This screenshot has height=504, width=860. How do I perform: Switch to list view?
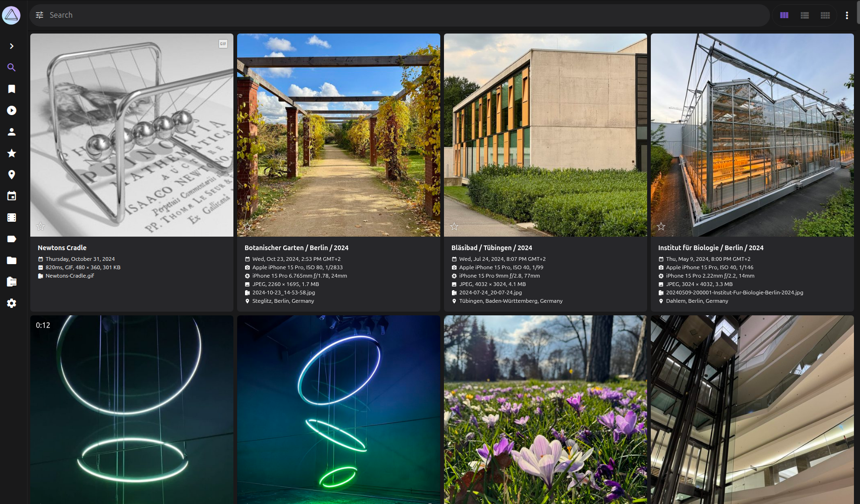tap(805, 15)
